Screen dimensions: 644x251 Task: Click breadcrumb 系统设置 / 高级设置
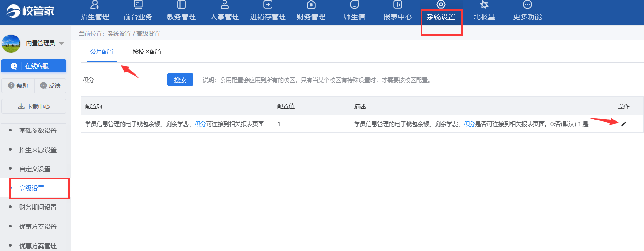(x=134, y=34)
